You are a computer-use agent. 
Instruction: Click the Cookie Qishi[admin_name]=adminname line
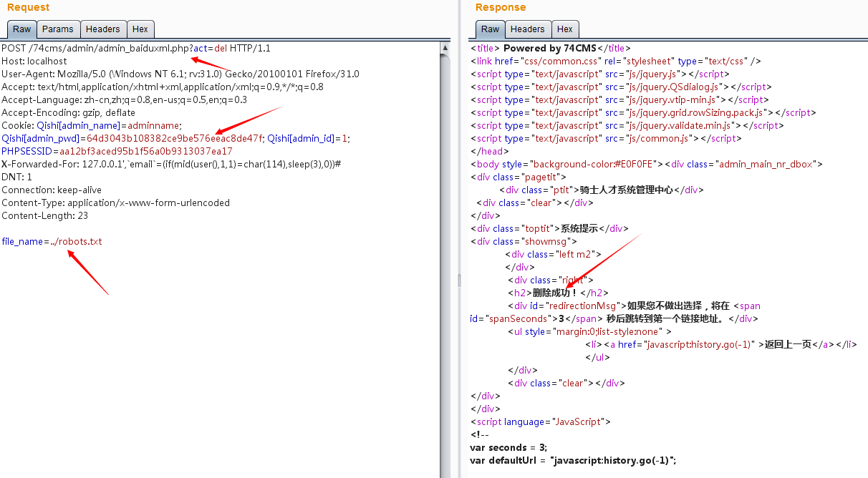click(92, 125)
